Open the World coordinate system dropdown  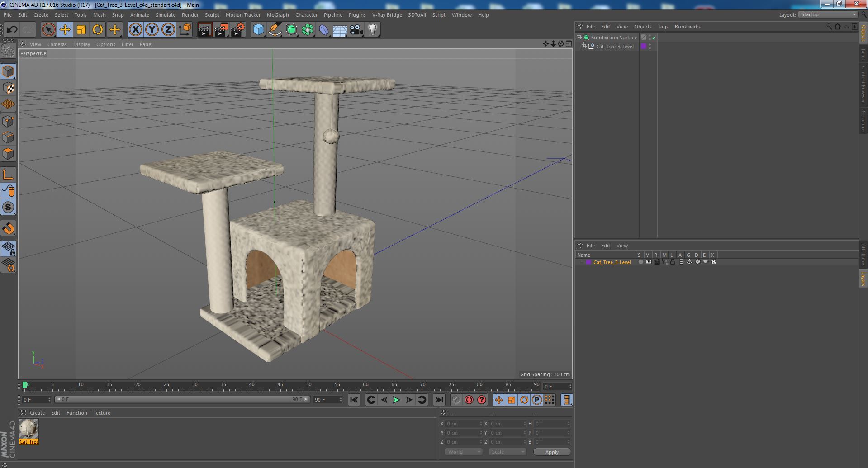(464, 452)
